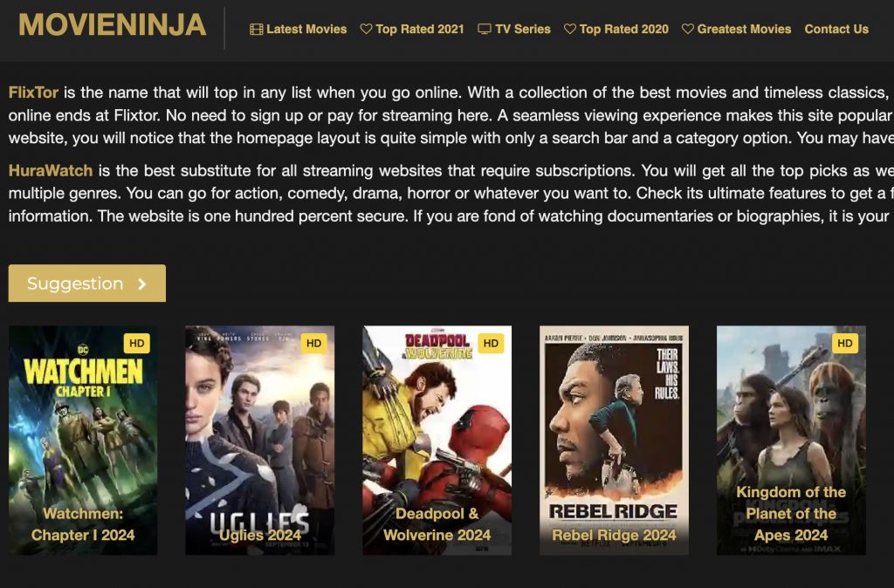Open the Rebel Ridge 2024 movie thumbnail

tap(614, 441)
